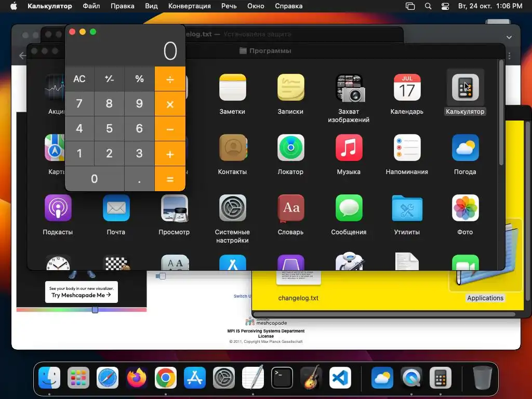Click the browser back arrow
The image size is (532, 399).
(x=22, y=55)
